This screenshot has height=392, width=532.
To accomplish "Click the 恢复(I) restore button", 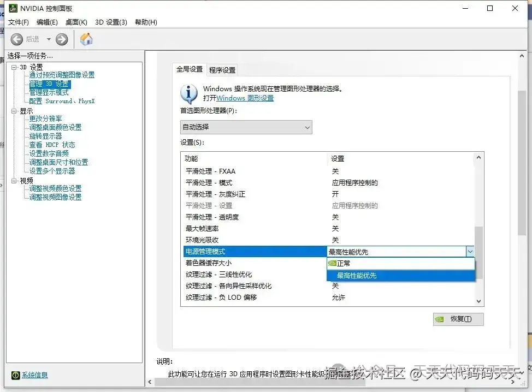I will (x=458, y=319).
